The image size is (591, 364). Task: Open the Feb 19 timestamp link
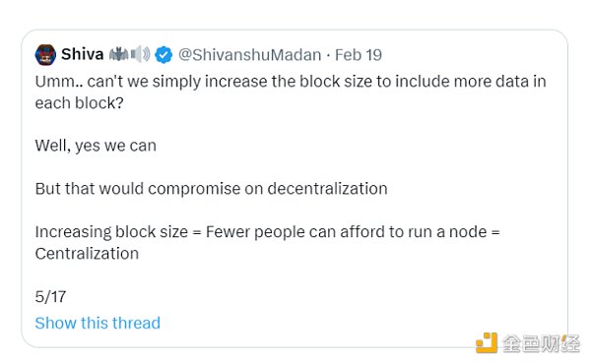pyautogui.click(x=359, y=55)
